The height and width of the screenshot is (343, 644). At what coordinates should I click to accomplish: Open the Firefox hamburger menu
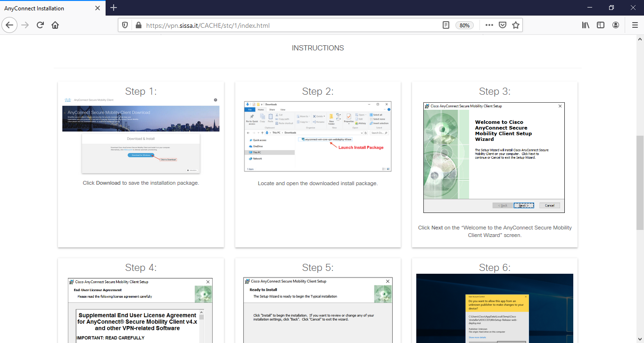pyautogui.click(x=635, y=25)
